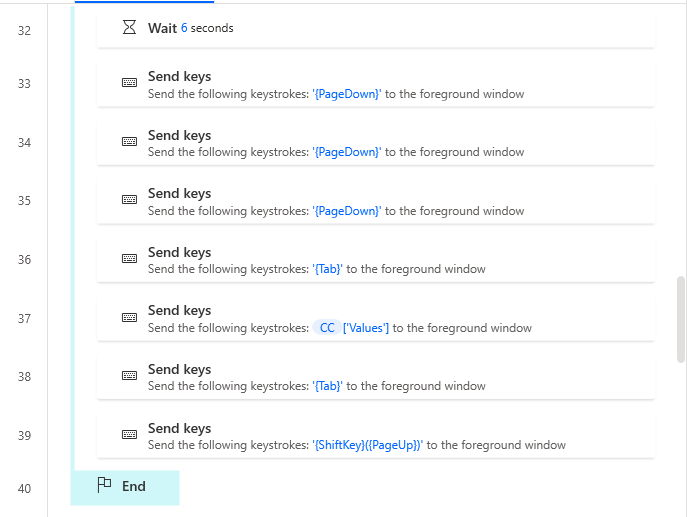687x517 pixels.
Task: Click line number 40 in the gutter
Action: 24,489
